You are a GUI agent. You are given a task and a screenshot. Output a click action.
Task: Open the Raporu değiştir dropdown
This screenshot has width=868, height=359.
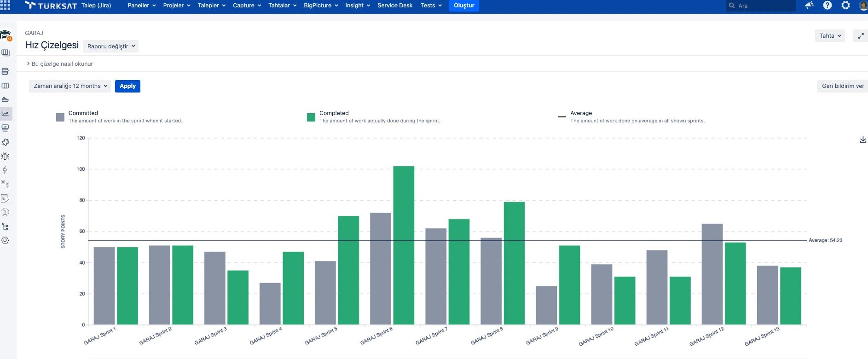pyautogui.click(x=110, y=46)
